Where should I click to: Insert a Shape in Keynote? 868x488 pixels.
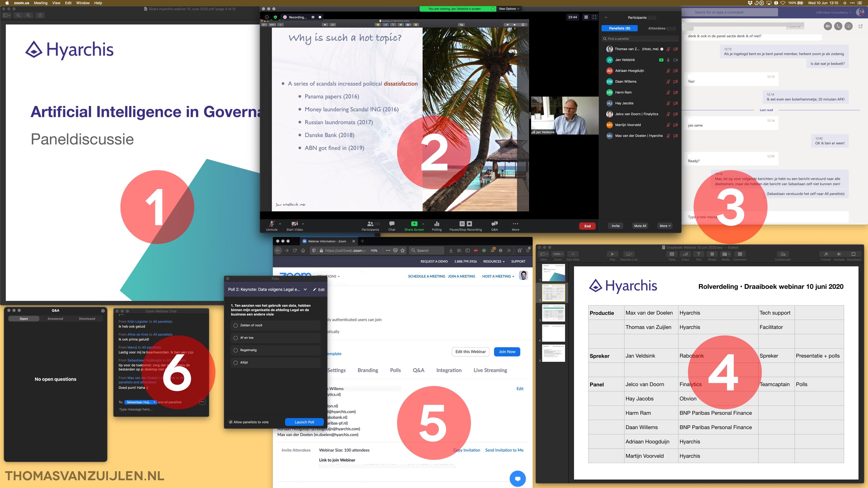[x=712, y=254]
